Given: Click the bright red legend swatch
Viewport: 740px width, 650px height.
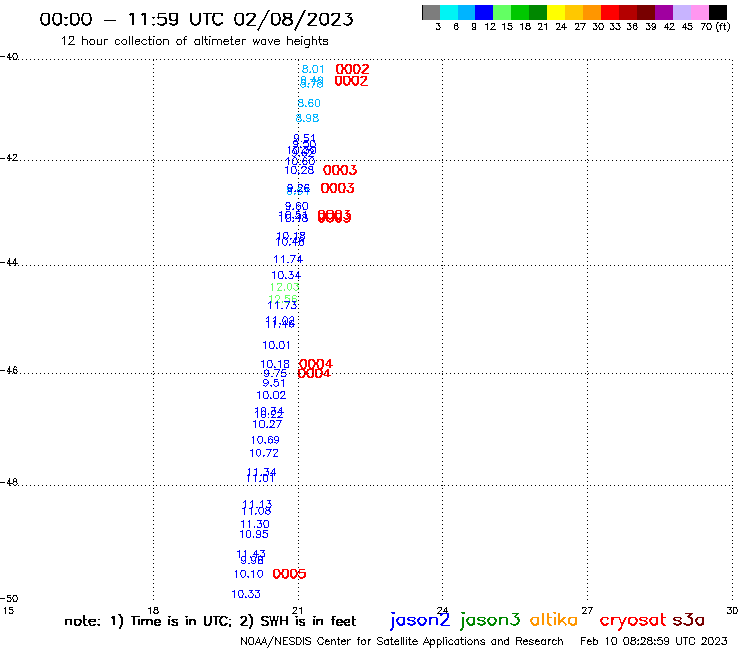Looking at the screenshot, I should (x=610, y=12).
